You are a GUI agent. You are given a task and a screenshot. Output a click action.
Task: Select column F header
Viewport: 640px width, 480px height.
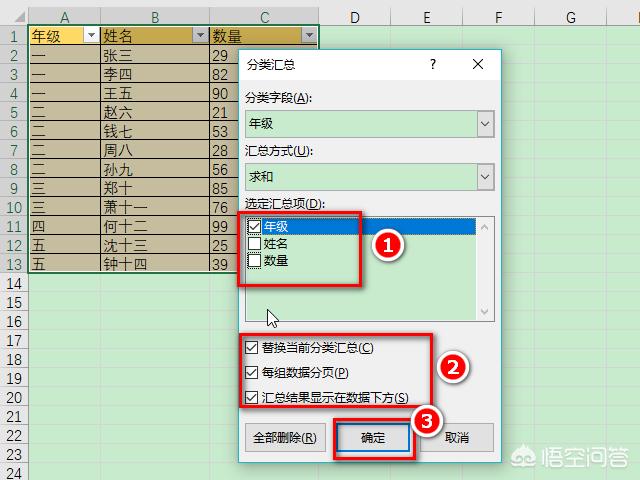[x=498, y=17]
